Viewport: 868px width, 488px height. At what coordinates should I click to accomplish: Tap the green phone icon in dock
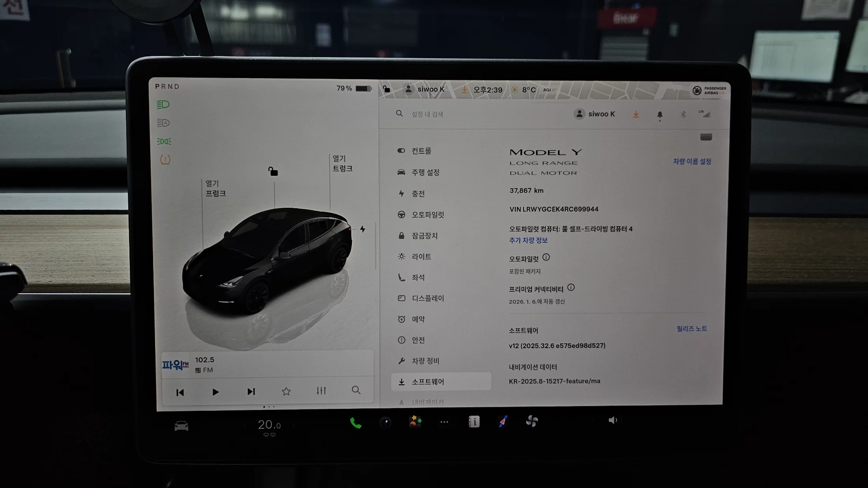coord(355,423)
